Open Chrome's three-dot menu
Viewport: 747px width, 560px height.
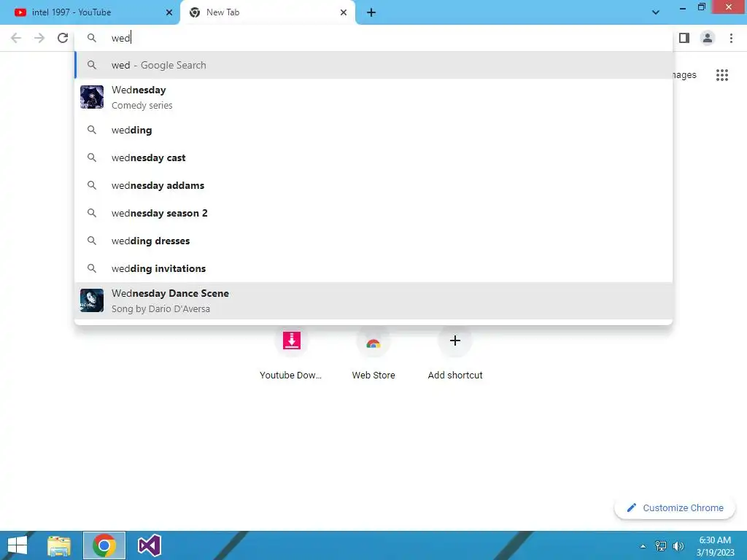pos(731,38)
